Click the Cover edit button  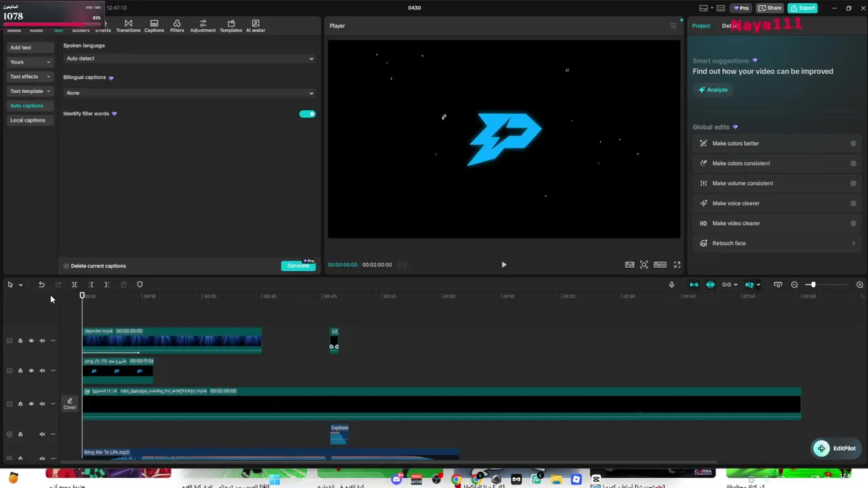click(69, 404)
